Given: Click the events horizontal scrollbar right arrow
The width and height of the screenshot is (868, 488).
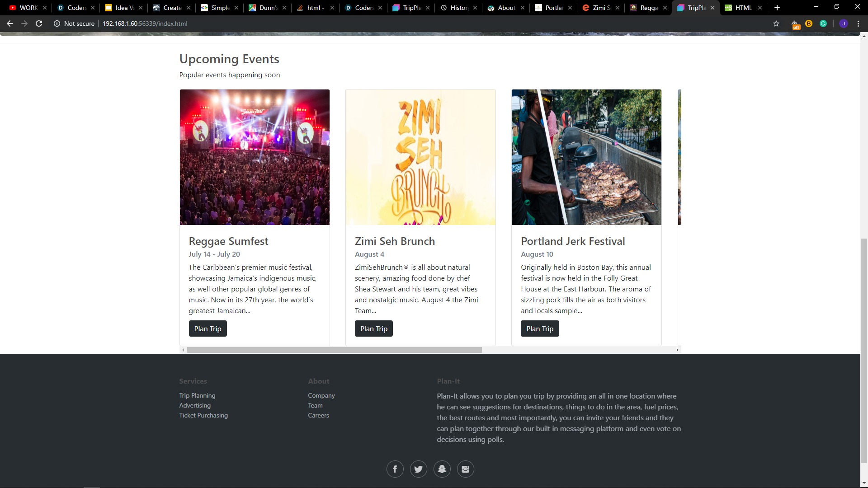Looking at the screenshot, I should (x=677, y=350).
